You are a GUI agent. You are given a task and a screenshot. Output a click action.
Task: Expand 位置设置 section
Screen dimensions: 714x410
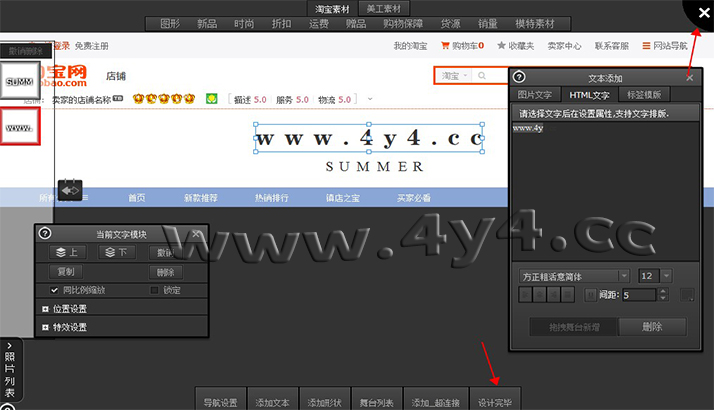click(46, 309)
